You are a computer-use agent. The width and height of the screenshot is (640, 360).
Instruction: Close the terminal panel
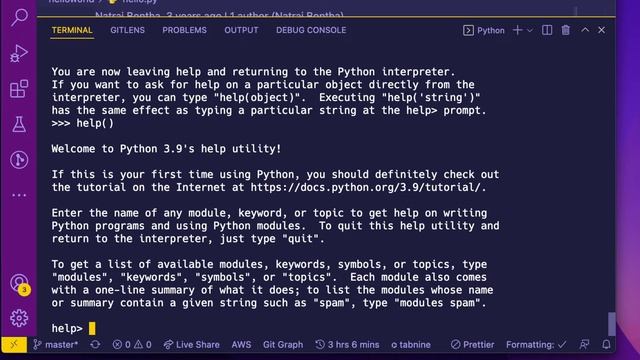click(602, 30)
